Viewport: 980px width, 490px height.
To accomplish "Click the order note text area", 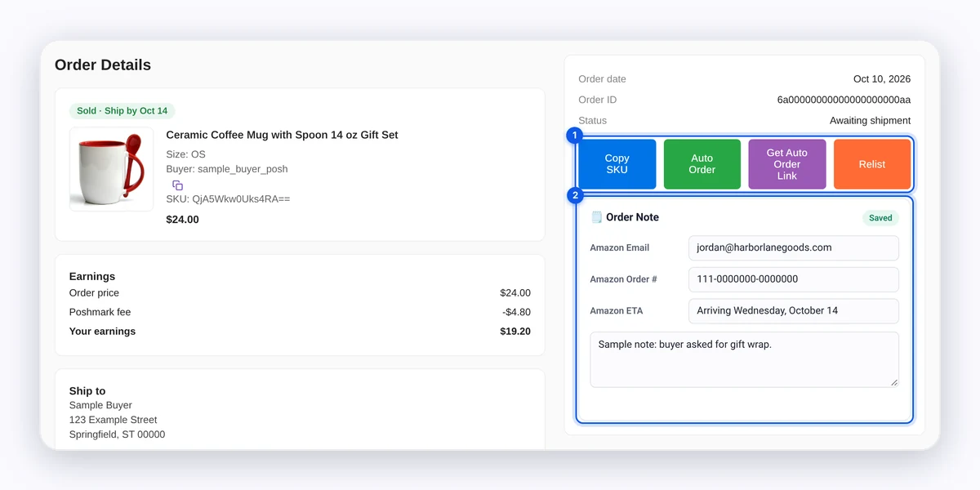I will pos(745,359).
